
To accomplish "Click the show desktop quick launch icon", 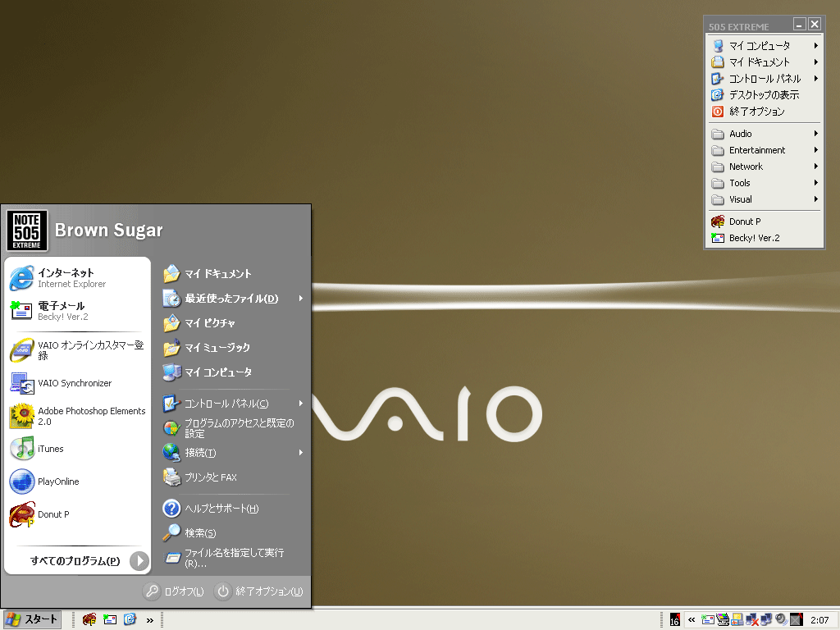I will [130, 620].
